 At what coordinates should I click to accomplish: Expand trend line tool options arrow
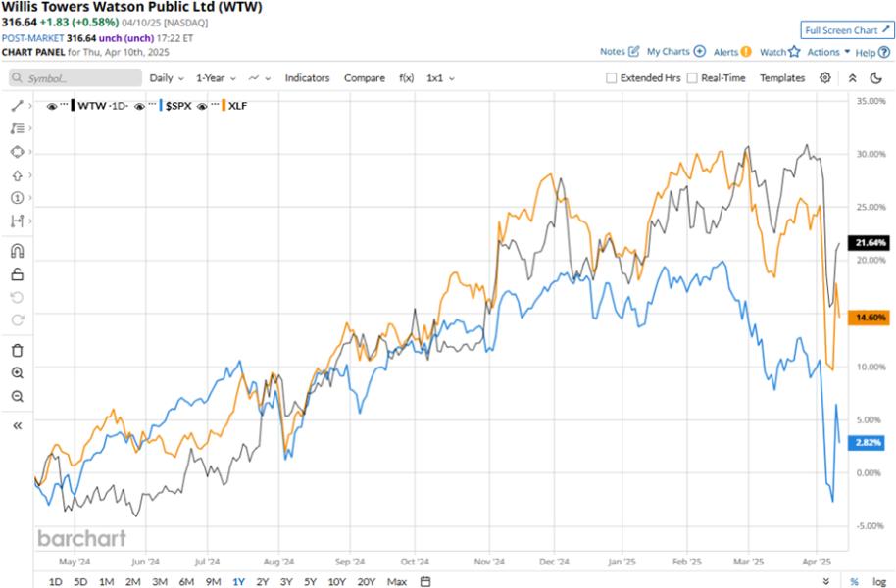pos(29,106)
